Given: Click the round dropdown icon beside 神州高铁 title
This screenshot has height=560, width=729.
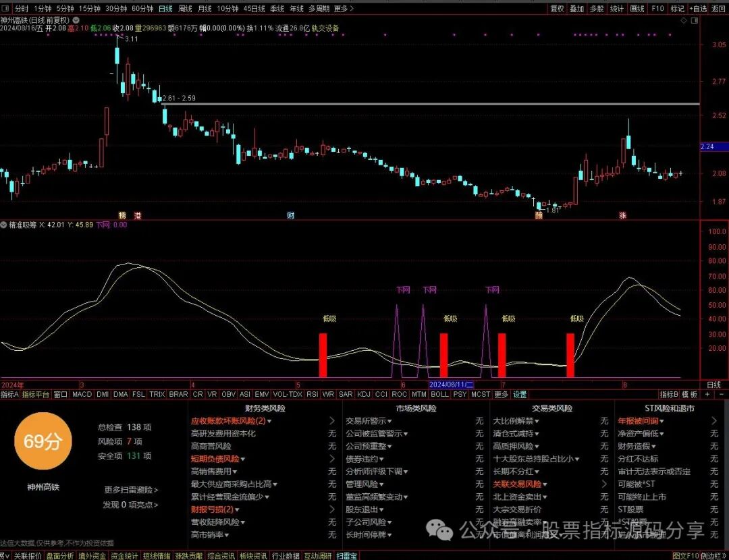Looking at the screenshot, I should [76, 20].
